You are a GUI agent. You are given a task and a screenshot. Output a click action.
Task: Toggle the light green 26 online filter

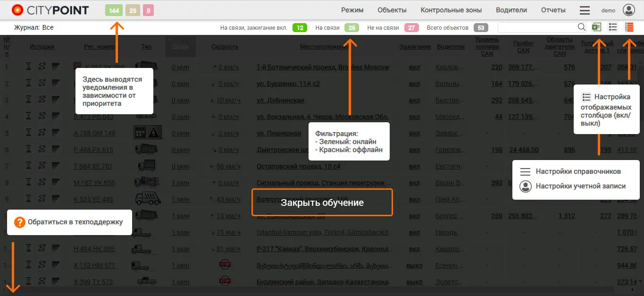351,28
